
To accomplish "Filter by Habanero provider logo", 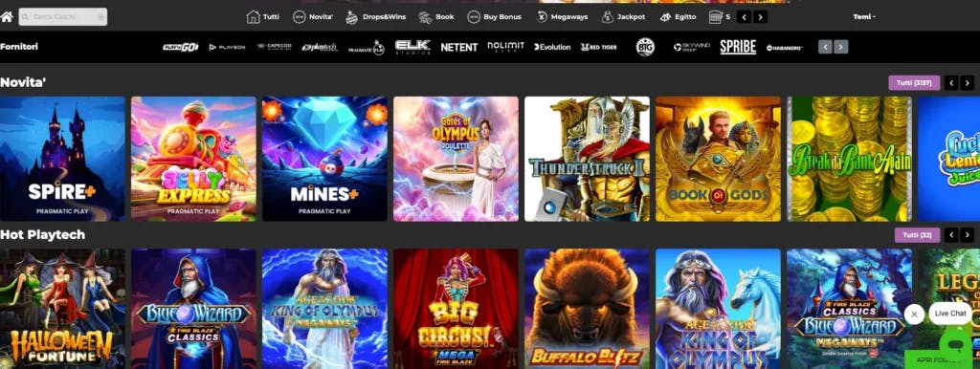I will pos(785,48).
